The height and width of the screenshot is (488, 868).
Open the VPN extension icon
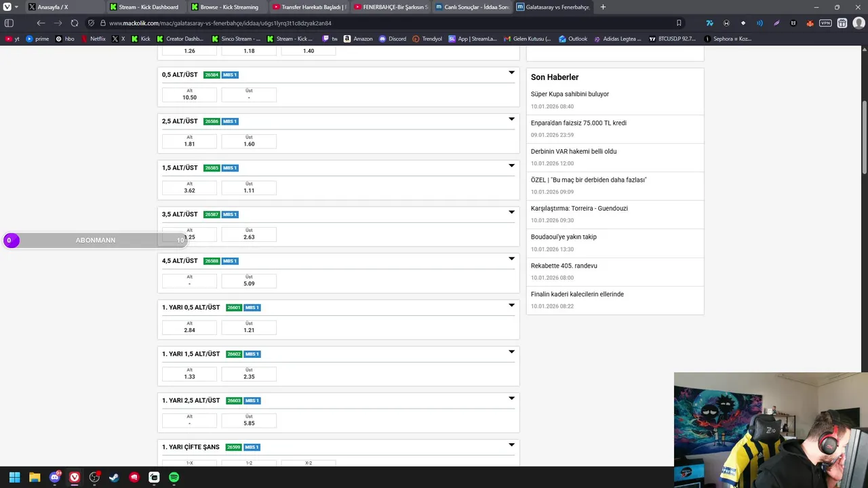tap(825, 23)
